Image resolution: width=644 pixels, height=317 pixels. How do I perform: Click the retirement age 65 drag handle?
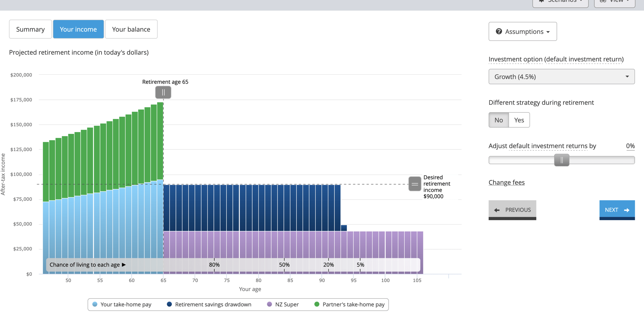(x=163, y=92)
